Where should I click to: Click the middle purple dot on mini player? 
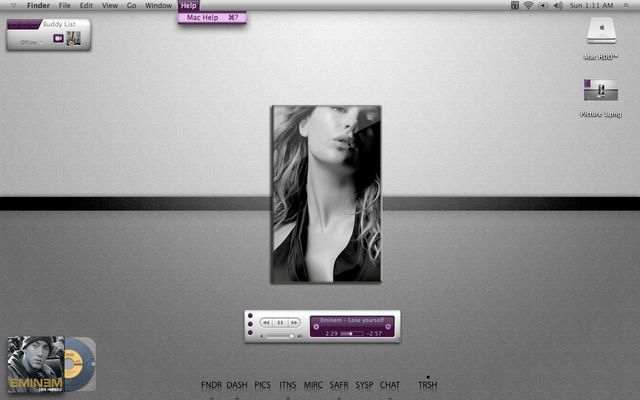coord(250,324)
